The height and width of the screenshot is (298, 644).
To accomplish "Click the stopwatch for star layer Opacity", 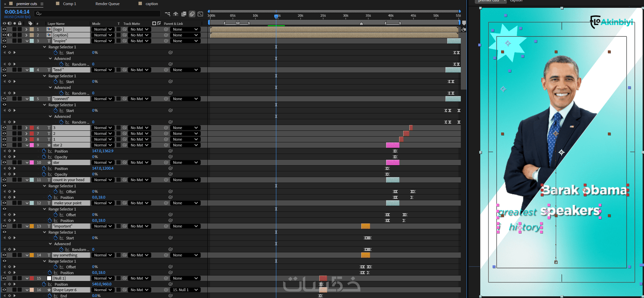I will [44, 174].
